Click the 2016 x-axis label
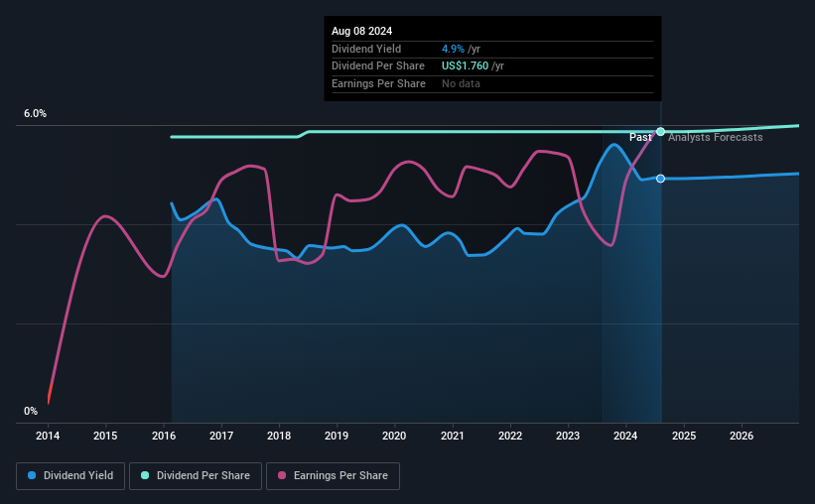 (x=164, y=436)
